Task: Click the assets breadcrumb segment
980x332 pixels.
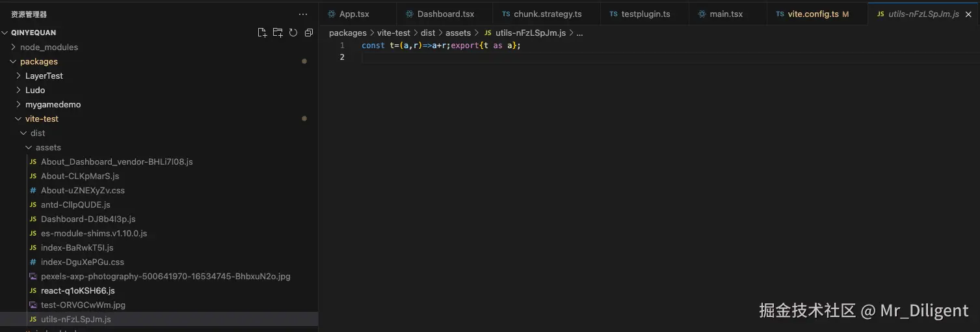Action: 458,33
